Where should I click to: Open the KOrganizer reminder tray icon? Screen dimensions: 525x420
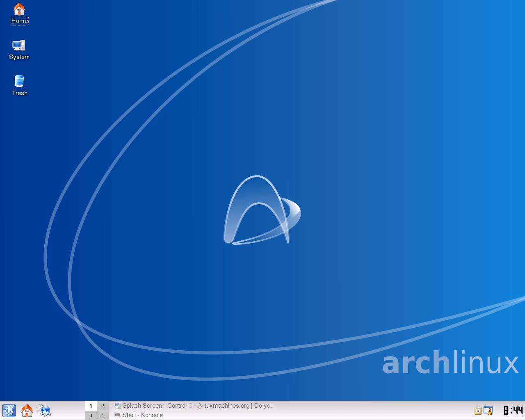pyautogui.click(x=488, y=411)
